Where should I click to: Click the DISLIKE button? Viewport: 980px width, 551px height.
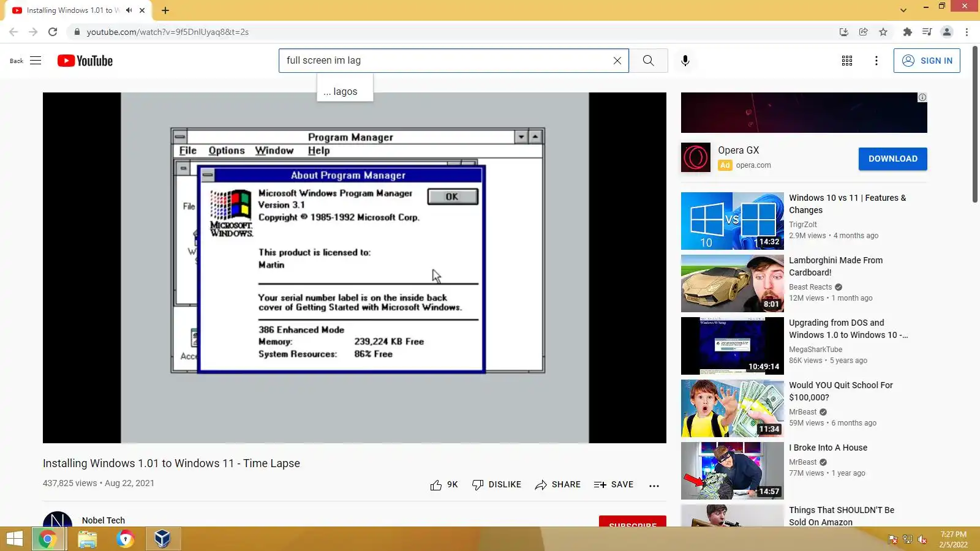point(497,485)
